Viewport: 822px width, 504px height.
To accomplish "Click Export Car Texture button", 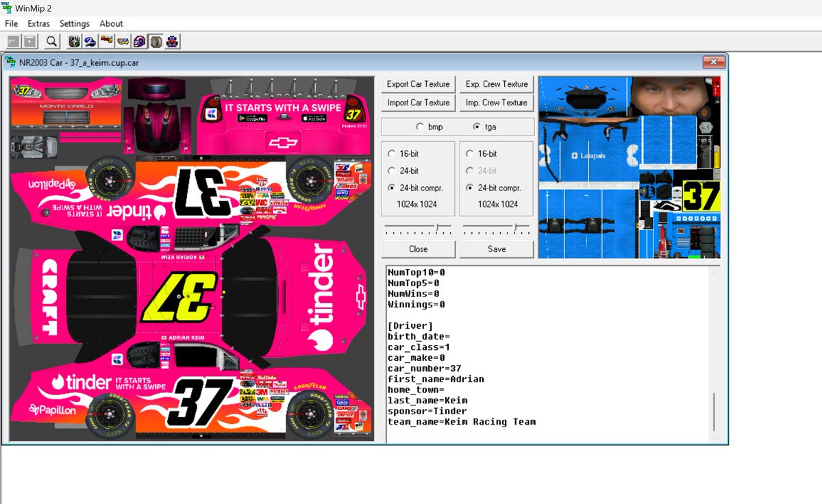I will pos(419,84).
